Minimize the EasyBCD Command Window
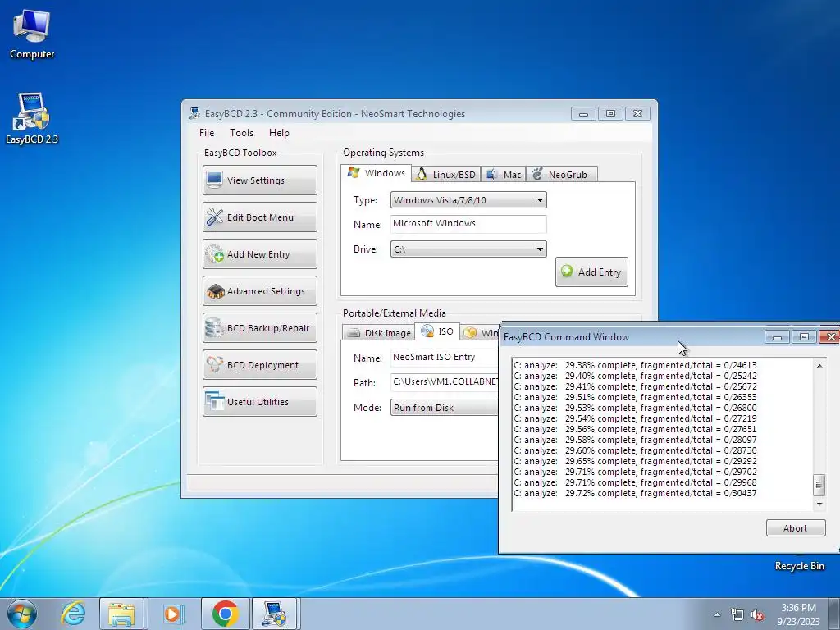The width and height of the screenshot is (840, 630). [778, 337]
